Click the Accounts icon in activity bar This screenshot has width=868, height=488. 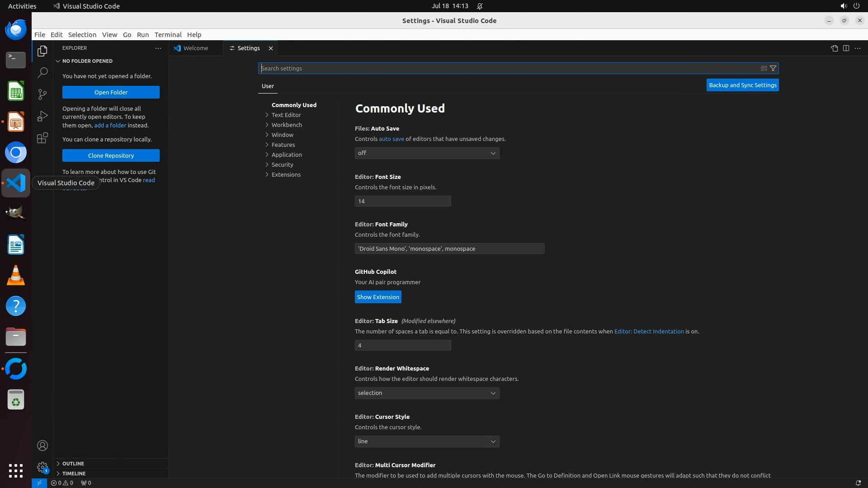coord(42,446)
